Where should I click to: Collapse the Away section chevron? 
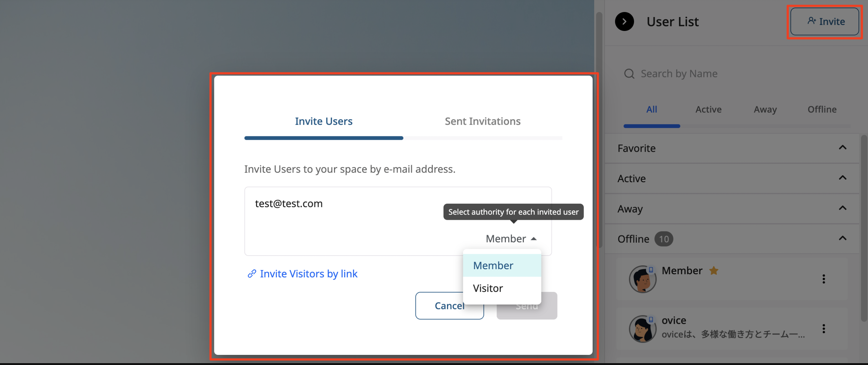click(x=842, y=208)
